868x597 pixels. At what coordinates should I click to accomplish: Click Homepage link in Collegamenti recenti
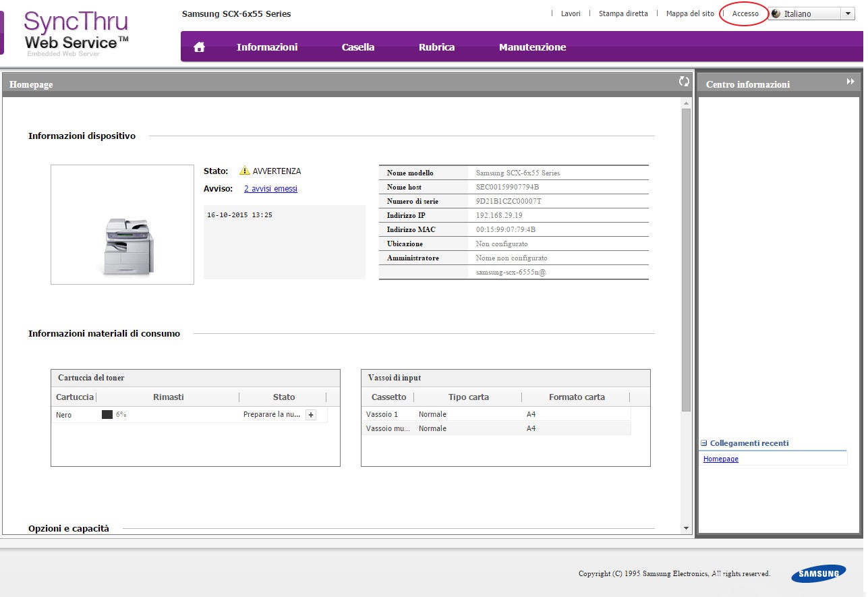[x=721, y=459]
